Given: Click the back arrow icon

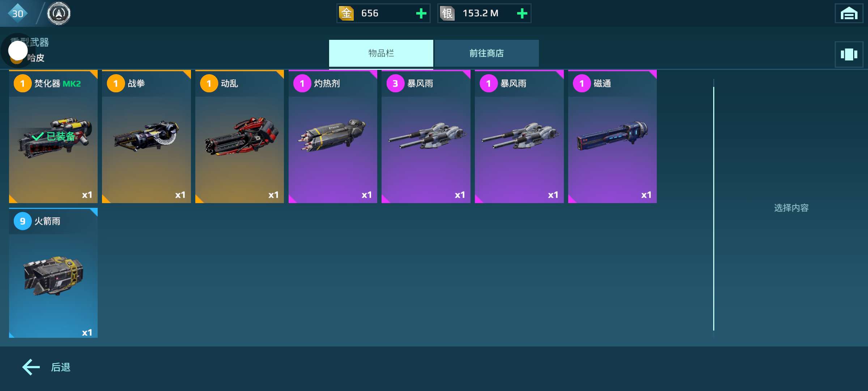Looking at the screenshot, I should coord(31,367).
